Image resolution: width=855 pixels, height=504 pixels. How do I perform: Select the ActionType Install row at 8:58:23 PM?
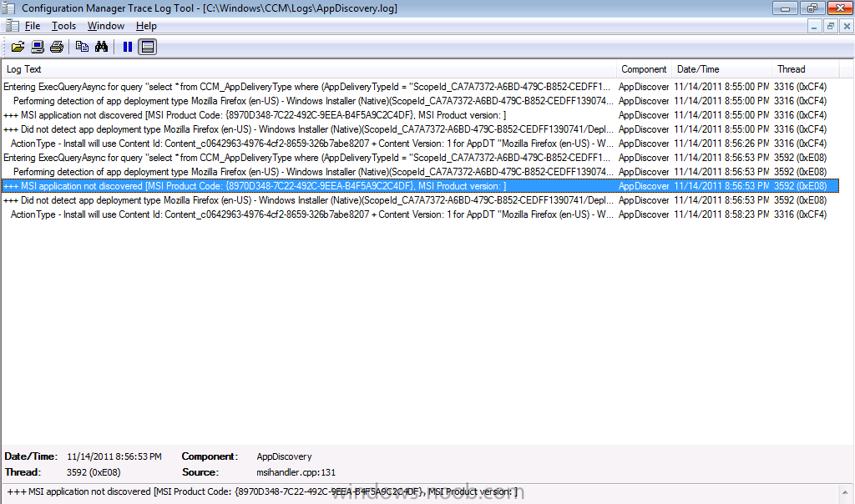coord(420,214)
